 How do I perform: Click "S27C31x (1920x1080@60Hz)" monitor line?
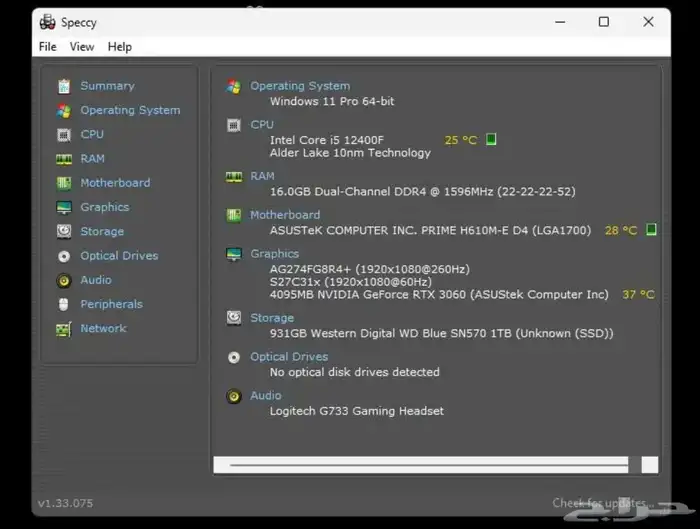tap(351, 282)
